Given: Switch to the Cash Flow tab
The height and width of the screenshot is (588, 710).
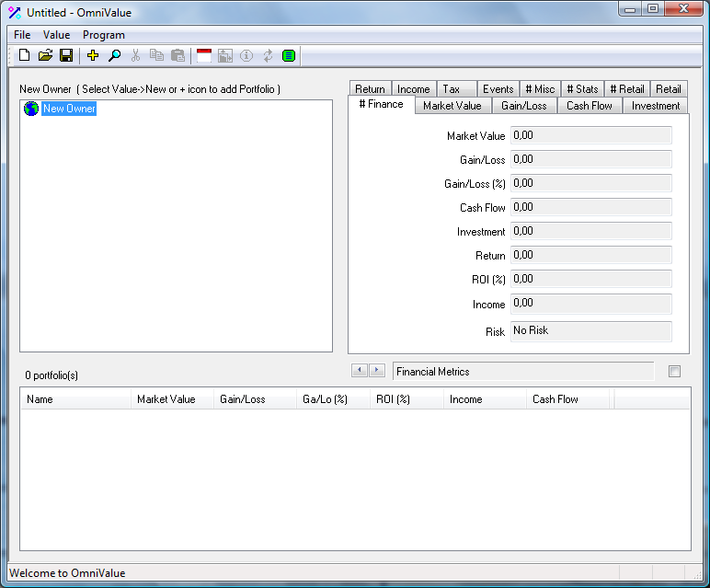Looking at the screenshot, I should point(590,106).
